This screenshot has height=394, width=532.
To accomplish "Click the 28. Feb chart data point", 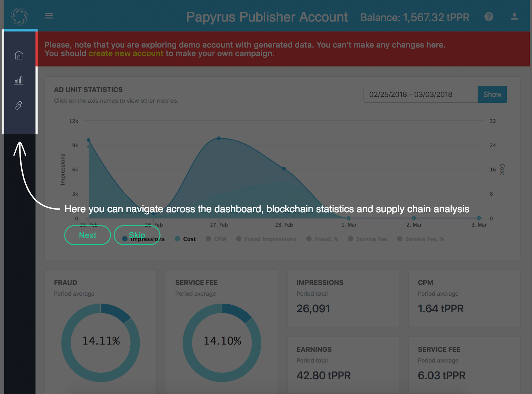I will tap(284, 169).
